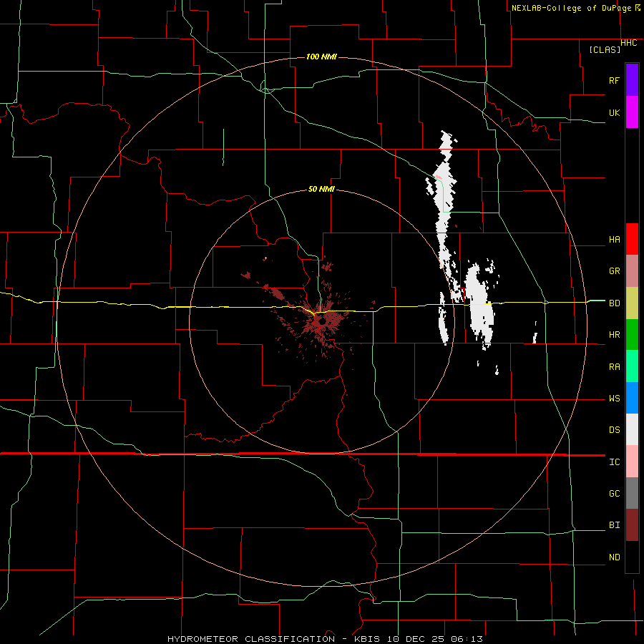Click the 10 DEC 25 date text
Viewport: 644px width, 644px height.
(x=417, y=639)
